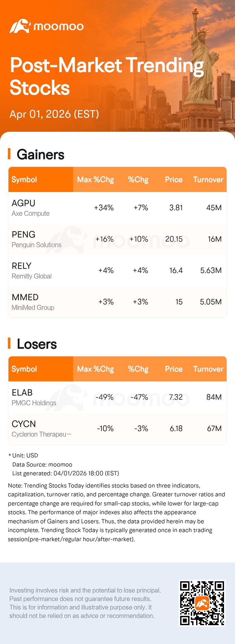The width and height of the screenshot is (235, 644).
Task: Click the Post-Market Trending Stocks title
Action: pos(107,76)
